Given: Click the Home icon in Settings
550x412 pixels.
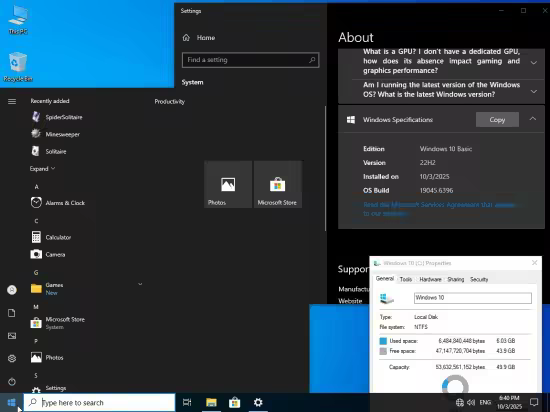Looking at the screenshot, I should [x=186, y=38].
